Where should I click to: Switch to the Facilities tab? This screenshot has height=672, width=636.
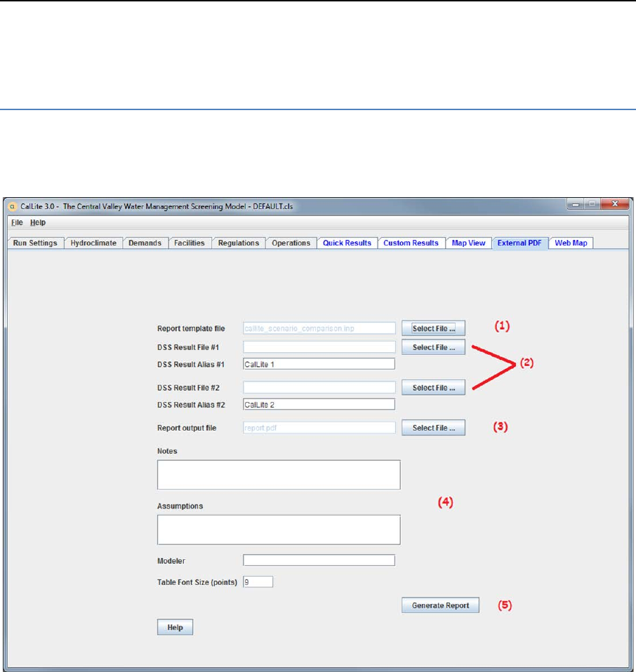(x=190, y=243)
